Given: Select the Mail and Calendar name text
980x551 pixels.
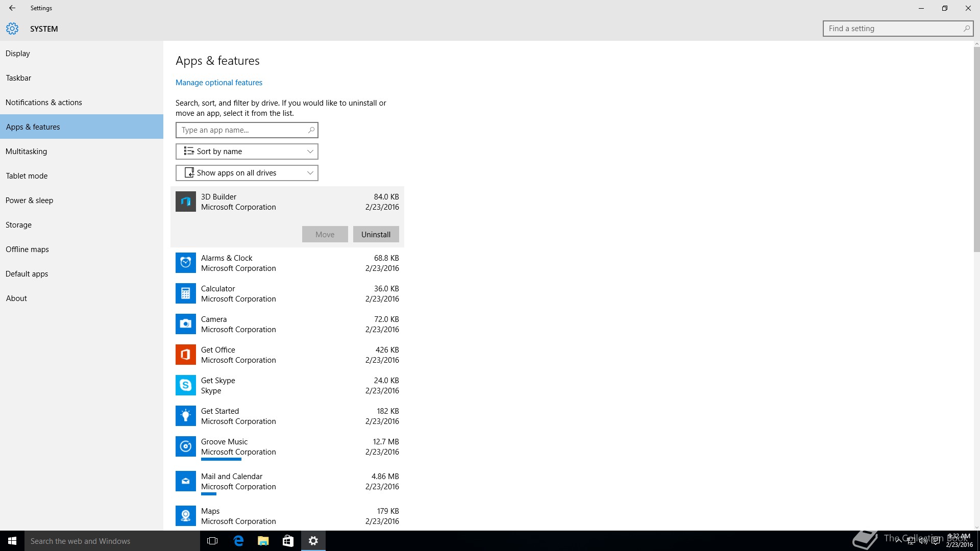Looking at the screenshot, I should (x=232, y=477).
